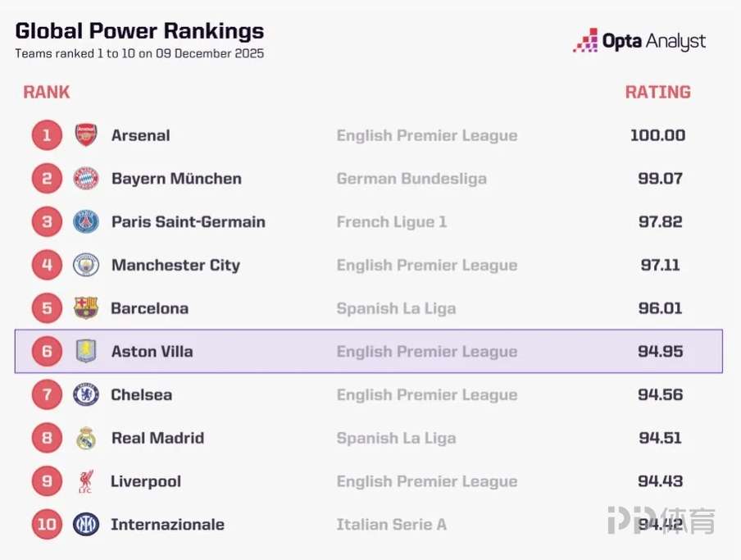Select the German Bundesliga league label

411,179
